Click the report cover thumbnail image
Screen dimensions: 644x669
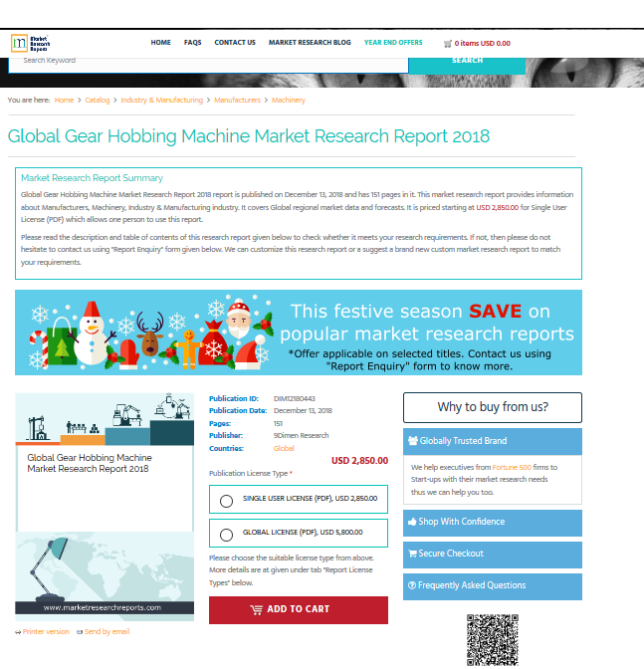tap(105, 507)
